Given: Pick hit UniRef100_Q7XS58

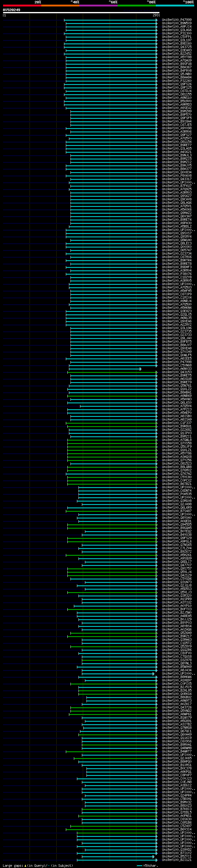Looking at the screenshot, I should 176,443.
